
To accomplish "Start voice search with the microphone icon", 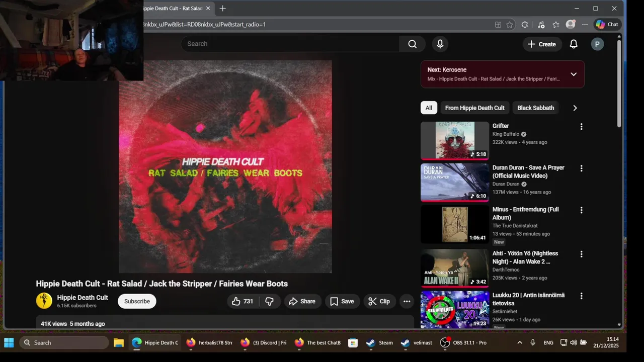I will coord(440,44).
